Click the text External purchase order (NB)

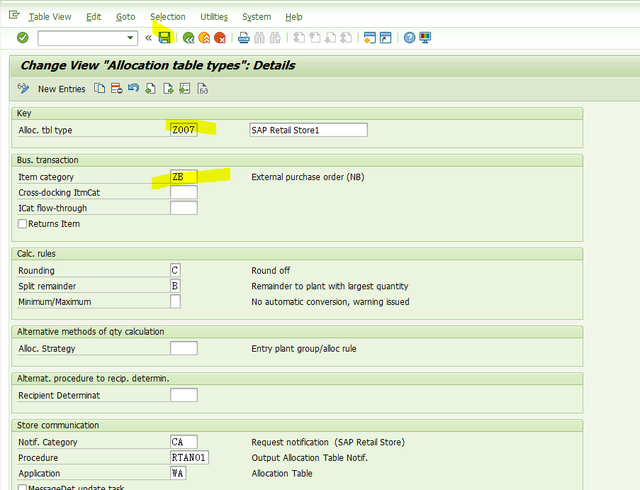[308, 177]
